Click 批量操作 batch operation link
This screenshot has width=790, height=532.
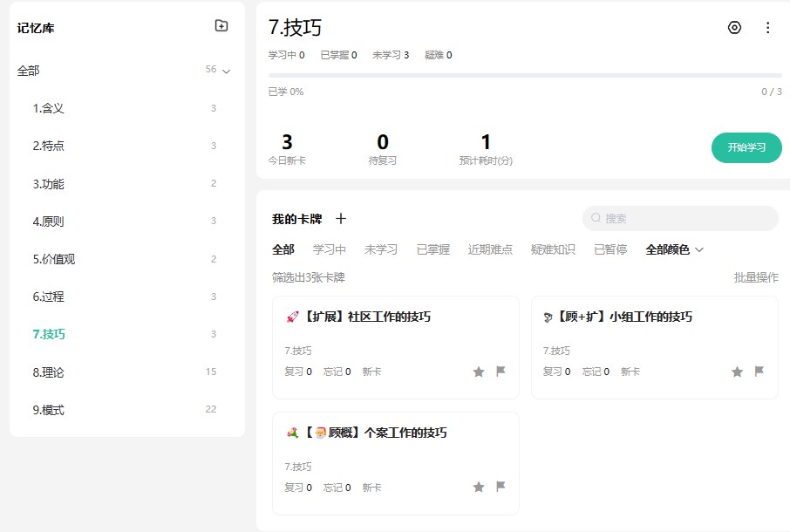(756, 277)
